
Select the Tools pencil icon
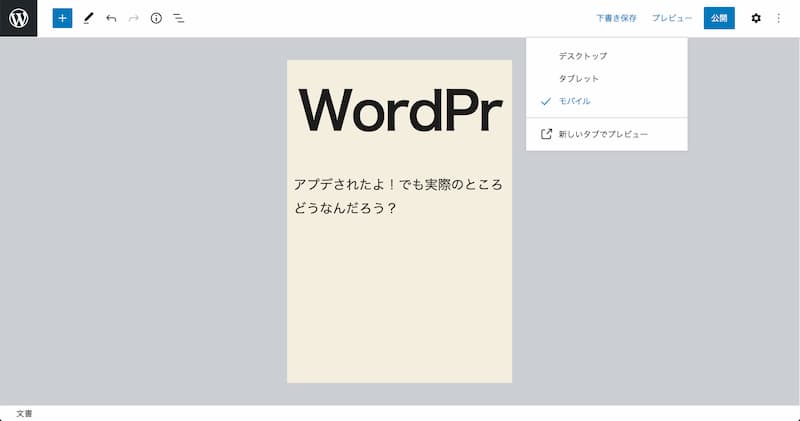click(x=88, y=18)
